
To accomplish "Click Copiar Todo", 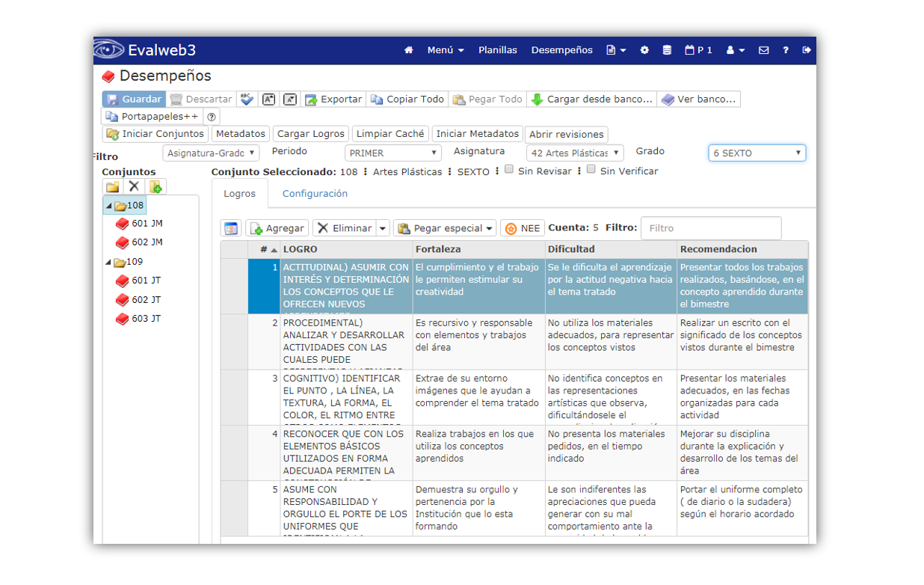I will (407, 99).
